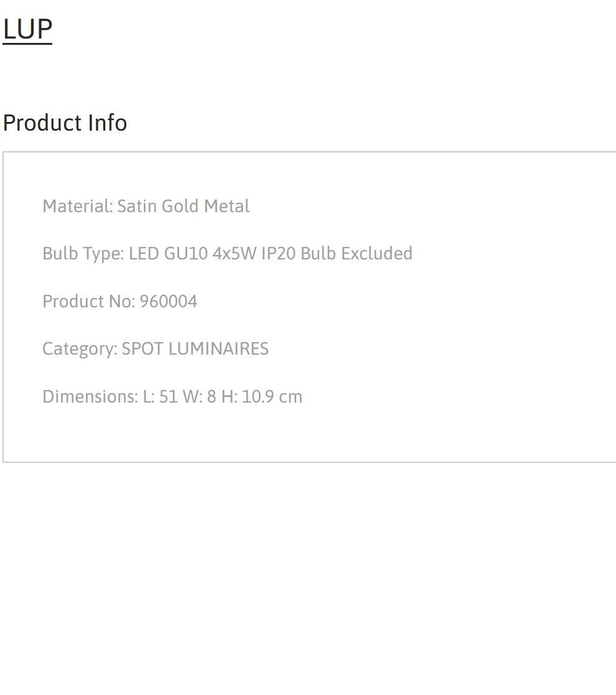Viewport: 616px width, 695px height.
Task: Select the L: 51 length value
Action: [x=160, y=397]
